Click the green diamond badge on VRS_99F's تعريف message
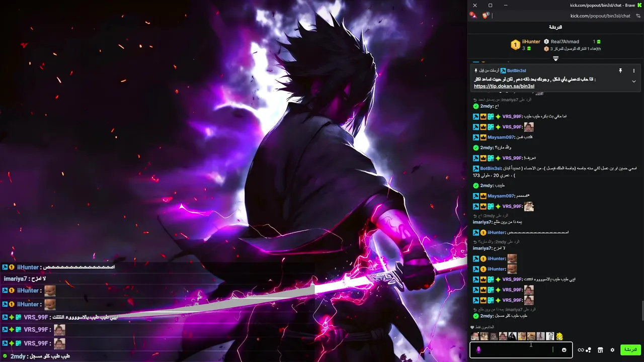 [x=498, y=158]
